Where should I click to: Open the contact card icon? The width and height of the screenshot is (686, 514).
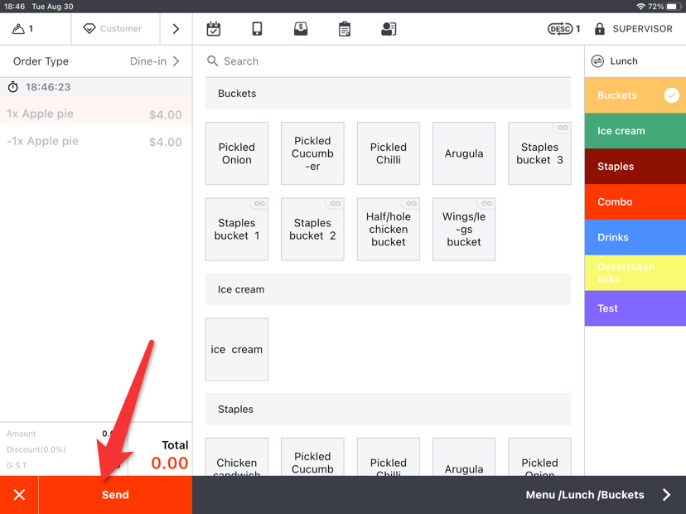tap(389, 29)
